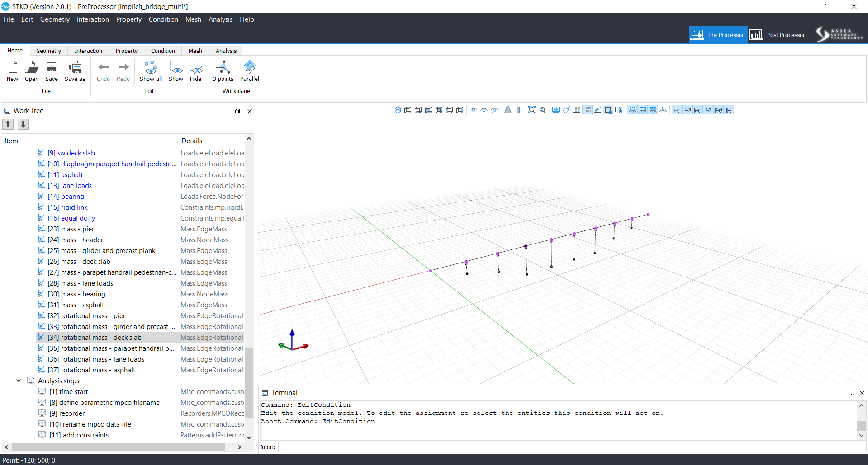Click the perspective view icon in viewport toolbar
868x465 pixels.
tap(508, 110)
